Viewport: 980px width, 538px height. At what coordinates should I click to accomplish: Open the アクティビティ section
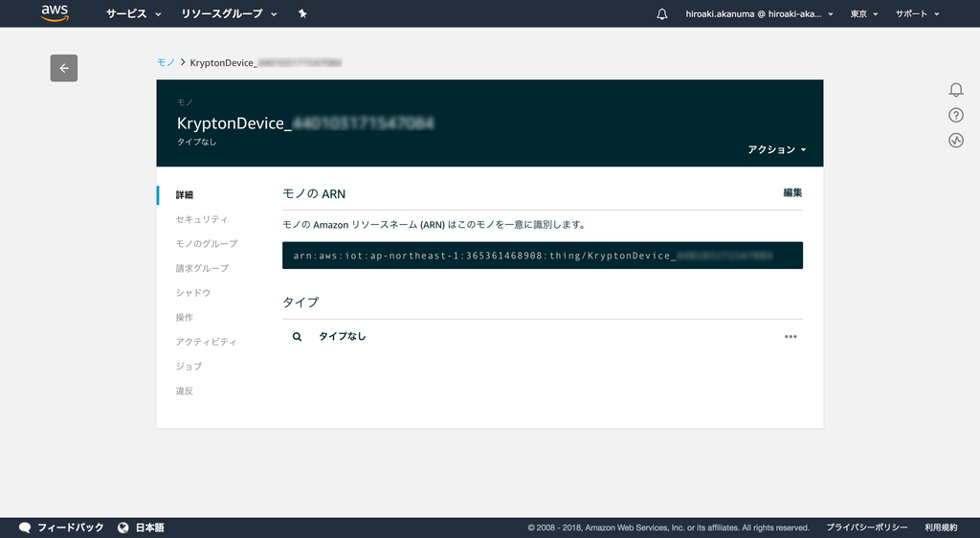(207, 342)
